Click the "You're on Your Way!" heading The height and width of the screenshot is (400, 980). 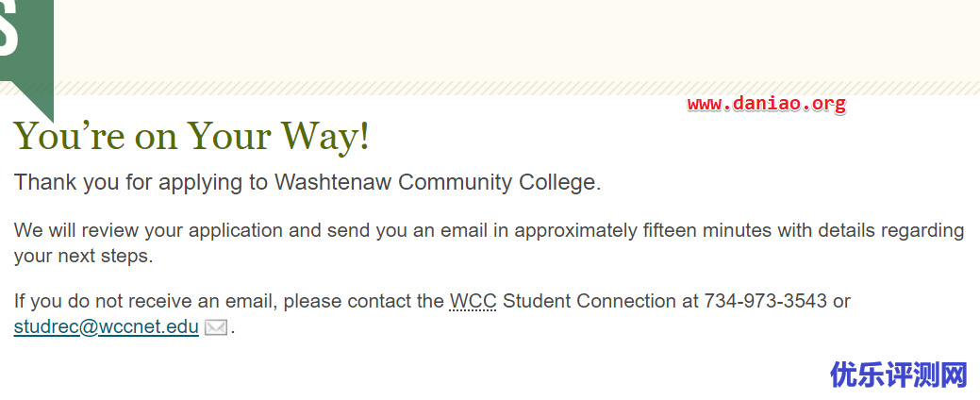point(191,135)
